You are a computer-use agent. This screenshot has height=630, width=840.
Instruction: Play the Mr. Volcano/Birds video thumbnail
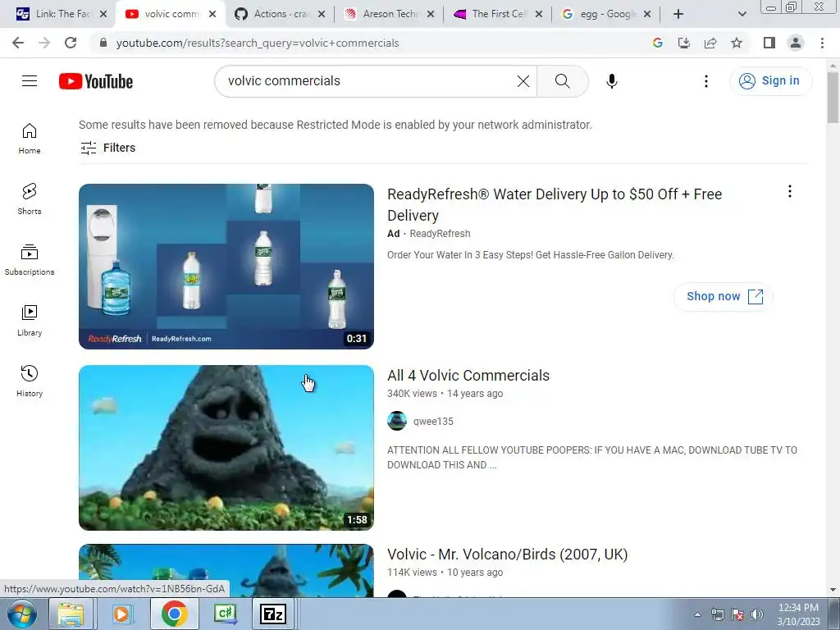tap(226, 571)
